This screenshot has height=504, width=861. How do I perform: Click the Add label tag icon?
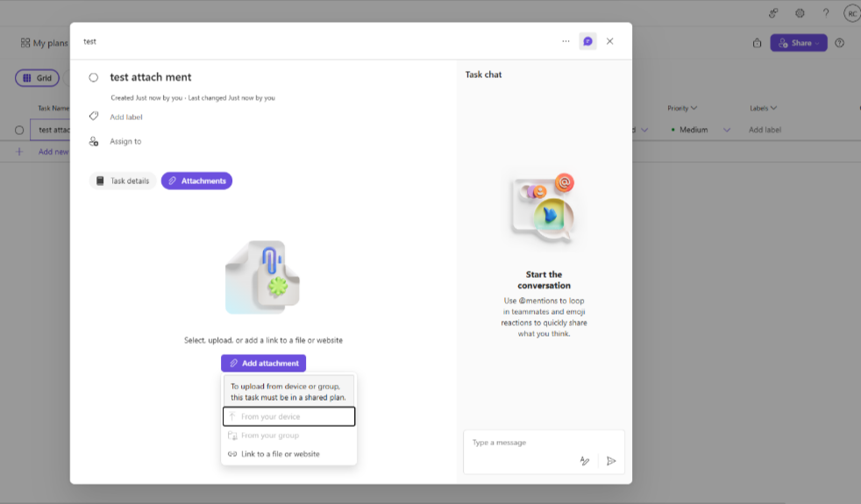[x=94, y=117]
